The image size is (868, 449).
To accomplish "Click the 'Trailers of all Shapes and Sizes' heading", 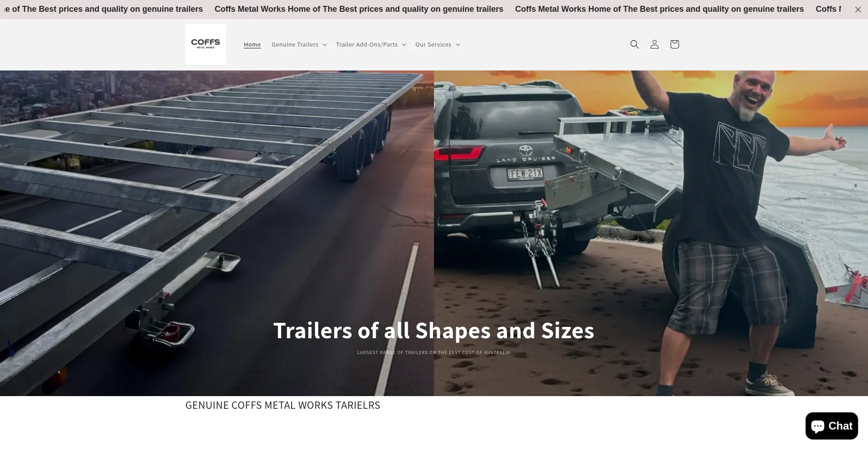I will coord(434,331).
